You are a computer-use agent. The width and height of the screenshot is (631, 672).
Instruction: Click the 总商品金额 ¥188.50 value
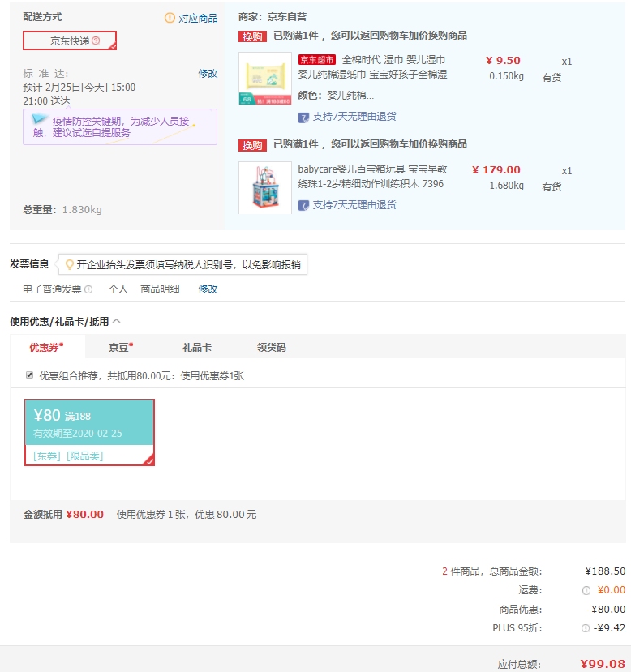coord(605,571)
